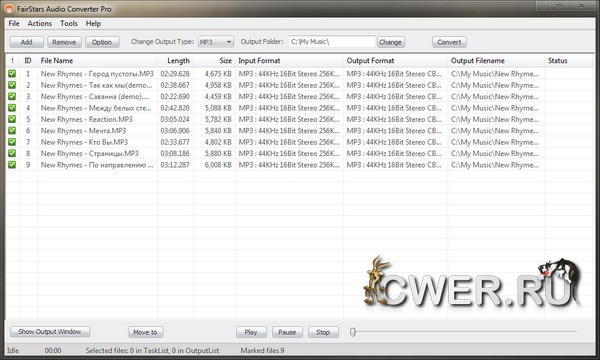Click length value 03:12.287
Screen dimensions: 600x360
tap(175, 165)
